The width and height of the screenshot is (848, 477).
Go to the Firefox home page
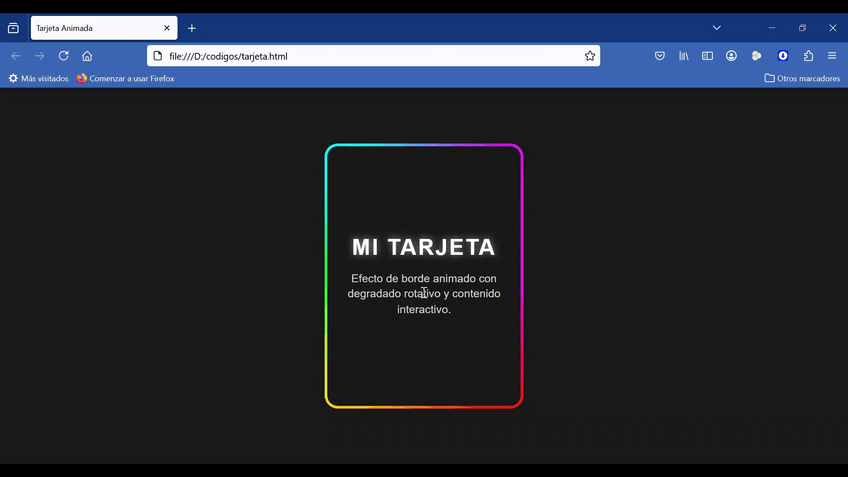pos(87,56)
